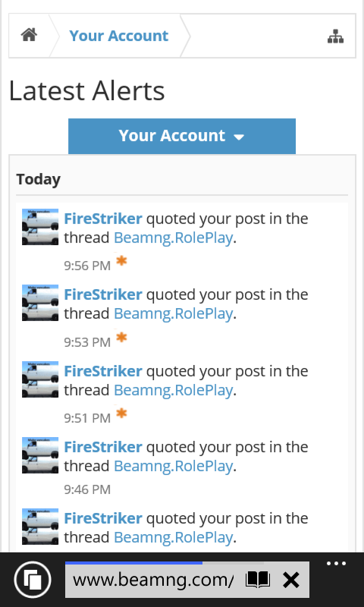Enable reading view book icon

258,580
